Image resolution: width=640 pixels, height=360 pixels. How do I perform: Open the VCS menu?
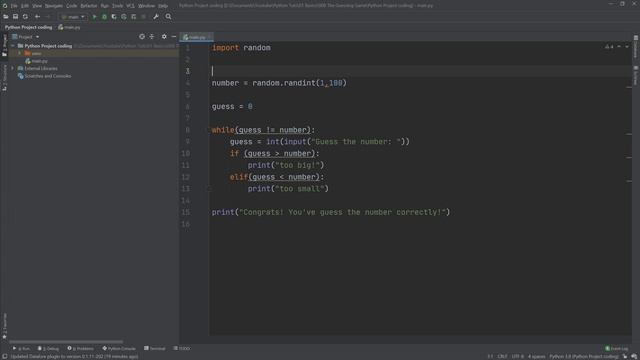(x=130, y=6)
